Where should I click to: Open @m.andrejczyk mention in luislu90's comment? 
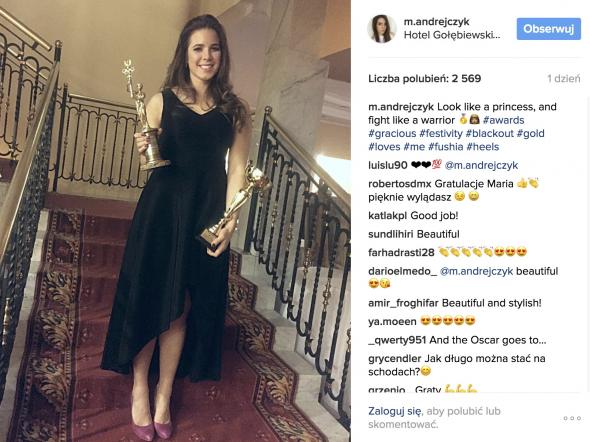(x=481, y=165)
